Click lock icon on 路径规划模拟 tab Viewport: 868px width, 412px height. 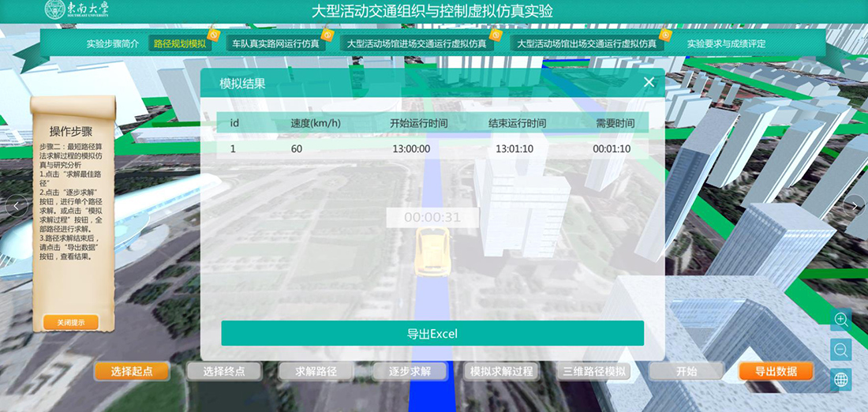[213, 35]
